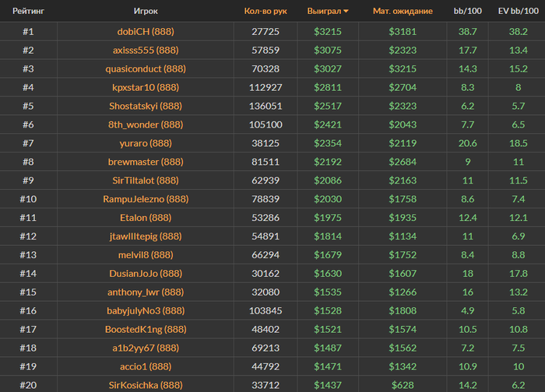545x392 pixels.
Task: Select bb/100 value 4.9
Action: point(467,311)
